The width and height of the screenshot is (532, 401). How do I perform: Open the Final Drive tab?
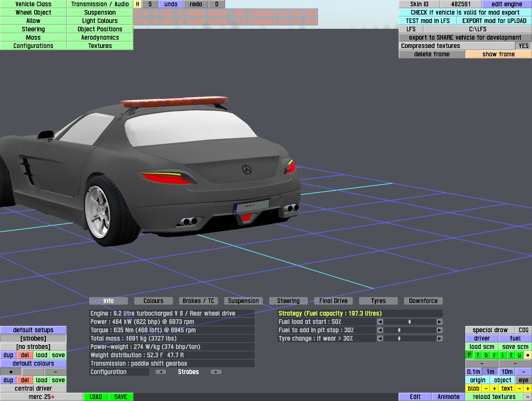pyautogui.click(x=334, y=301)
